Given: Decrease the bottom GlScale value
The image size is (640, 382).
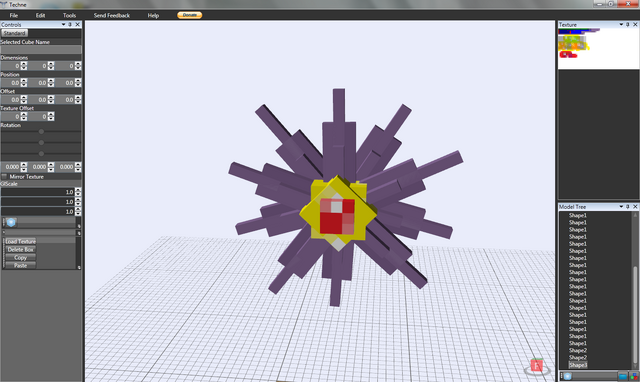Looking at the screenshot, I should pyautogui.click(x=78, y=213).
